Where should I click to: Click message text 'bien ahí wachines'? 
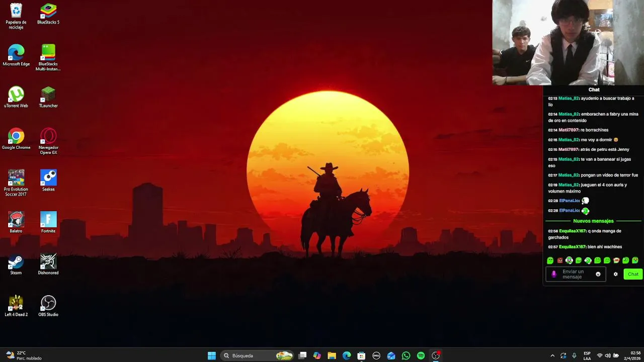tap(605, 247)
